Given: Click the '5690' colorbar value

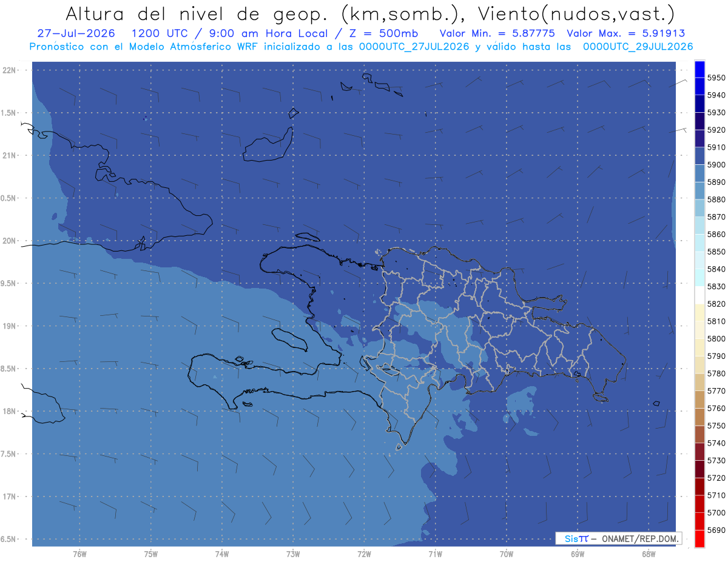Looking at the screenshot, I should (x=716, y=530).
